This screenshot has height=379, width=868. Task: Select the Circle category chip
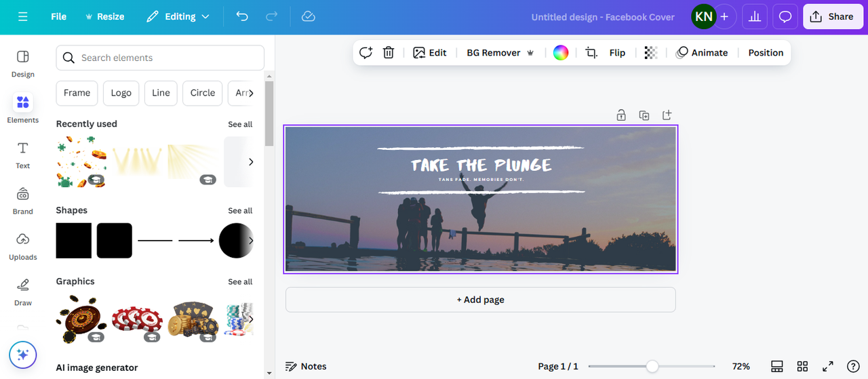(203, 93)
